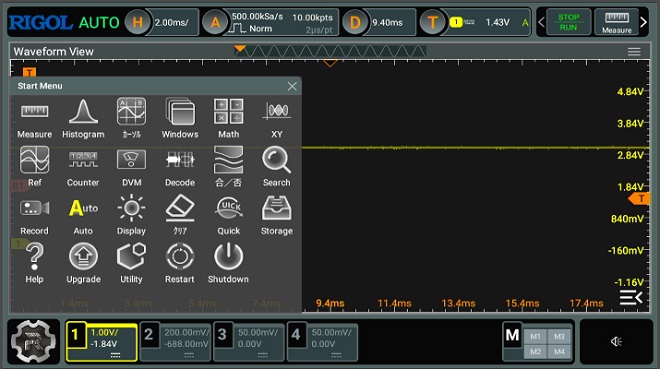Expand the Waveform View hamburger menu
660x369 pixels.
pos(634,52)
